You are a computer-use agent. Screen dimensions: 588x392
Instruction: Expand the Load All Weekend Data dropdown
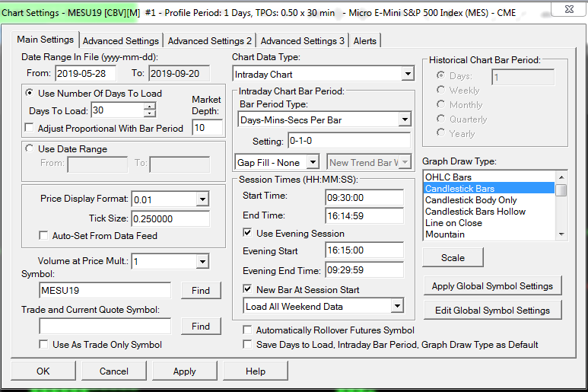tap(397, 306)
